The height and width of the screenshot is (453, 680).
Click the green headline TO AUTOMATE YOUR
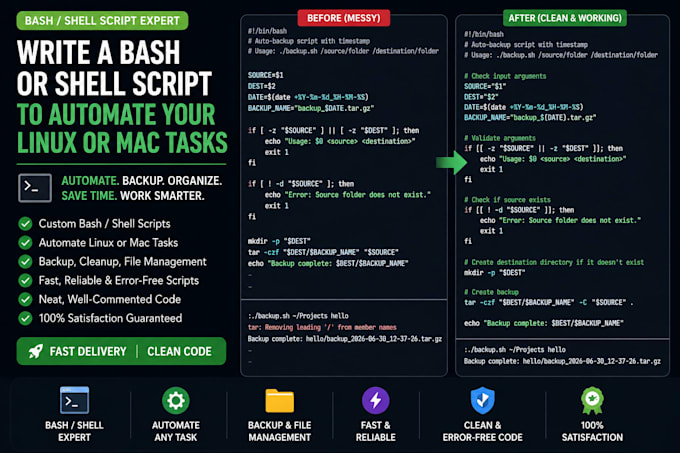116,114
